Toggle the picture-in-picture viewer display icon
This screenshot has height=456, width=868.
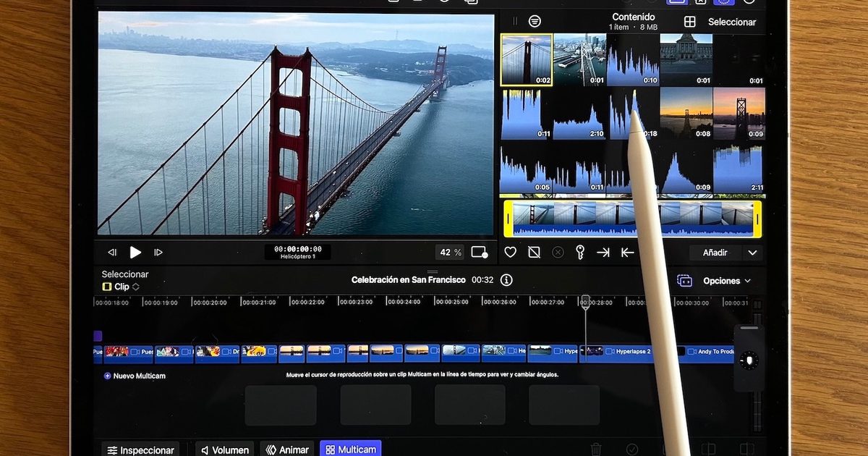tap(479, 253)
